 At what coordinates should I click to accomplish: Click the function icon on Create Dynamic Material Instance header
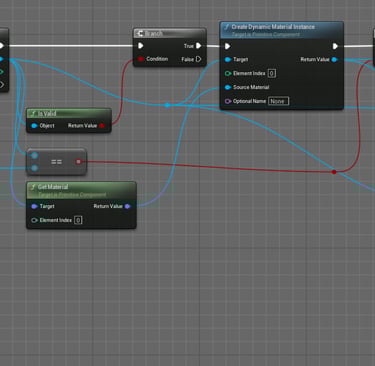[x=227, y=27]
